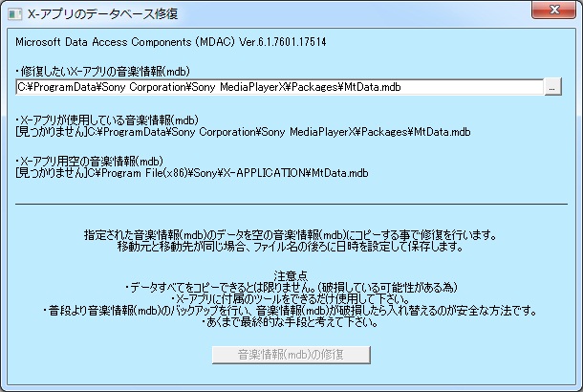Focus the MtData.mdb path input field

tap(277, 87)
